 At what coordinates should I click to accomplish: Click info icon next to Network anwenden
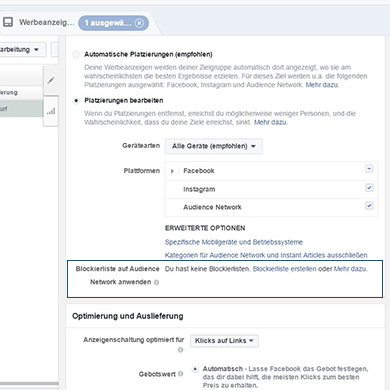tap(156, 282)
